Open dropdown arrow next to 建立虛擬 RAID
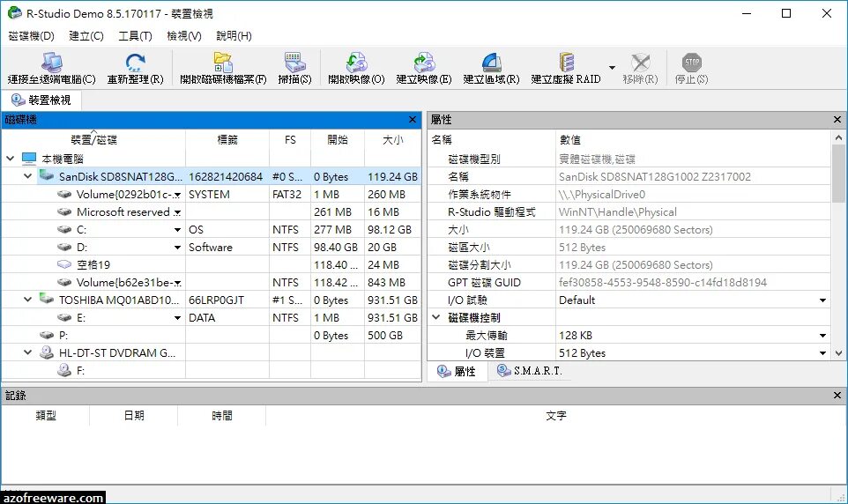 click(x=613, y=68)
